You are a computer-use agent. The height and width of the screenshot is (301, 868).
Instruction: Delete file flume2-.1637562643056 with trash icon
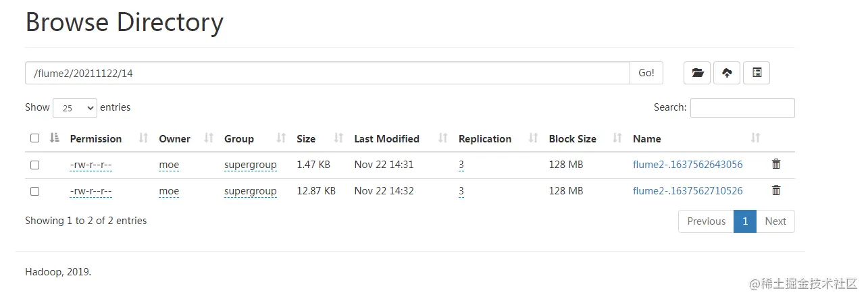coord(776,164)
